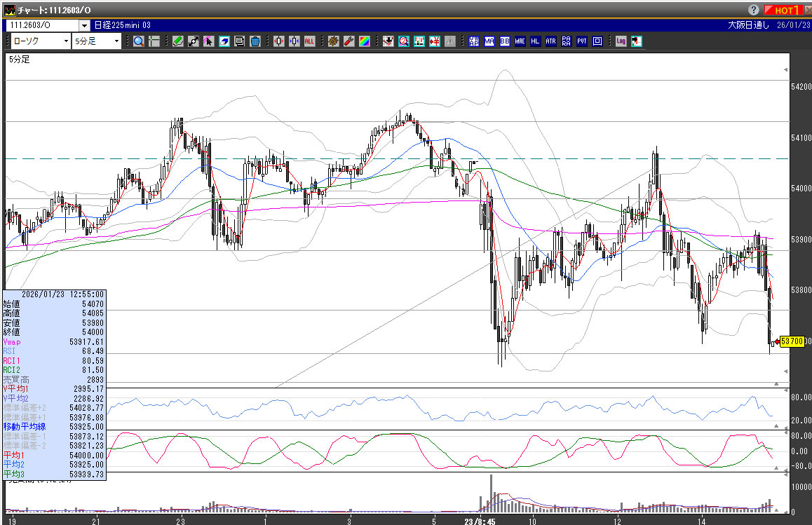Click the PVT pivot indicator button
This screenshot has height=525, width=812.
(581, 41)
